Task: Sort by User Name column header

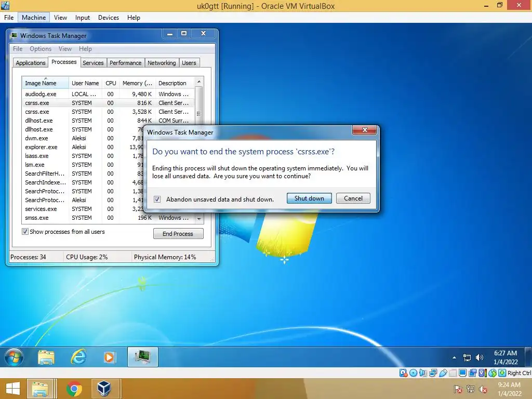Action: click(85, 83)
